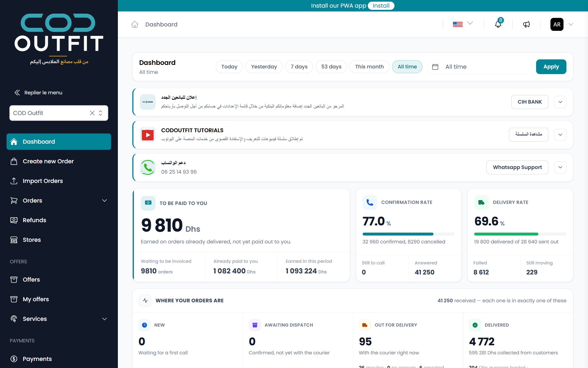Click the '41 250' answered value
Screen dimensions: 588x368
click(x=424, y=272)
